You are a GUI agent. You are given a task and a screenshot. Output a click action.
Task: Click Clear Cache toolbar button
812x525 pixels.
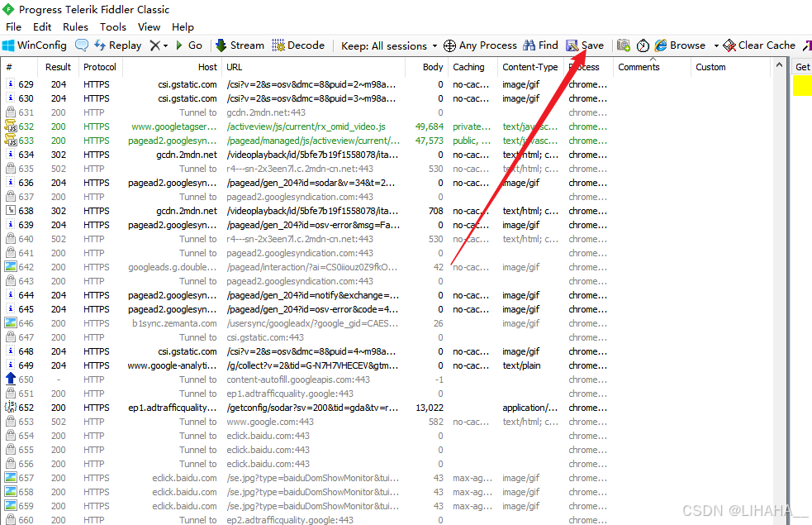(759, 45)
